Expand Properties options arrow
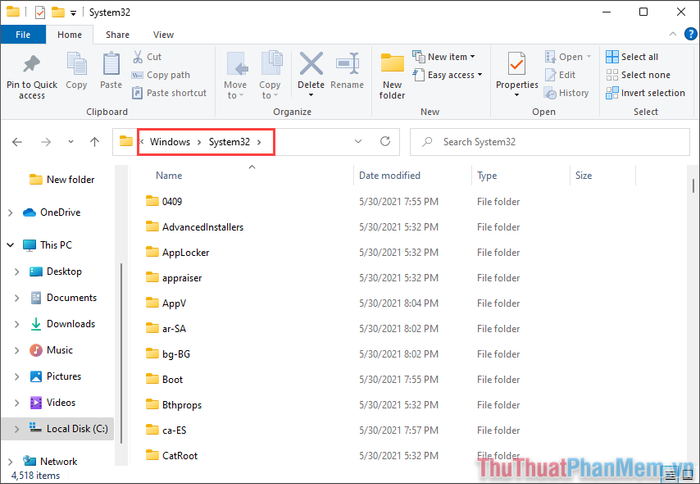The height and width of the screenshot is (484, 700). pyautogui.click(x=517, y=95)
